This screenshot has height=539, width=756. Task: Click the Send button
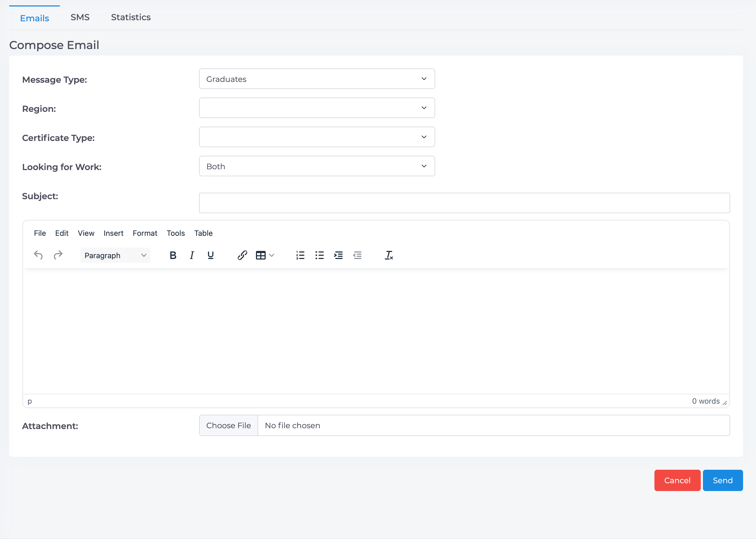(723, 480)
